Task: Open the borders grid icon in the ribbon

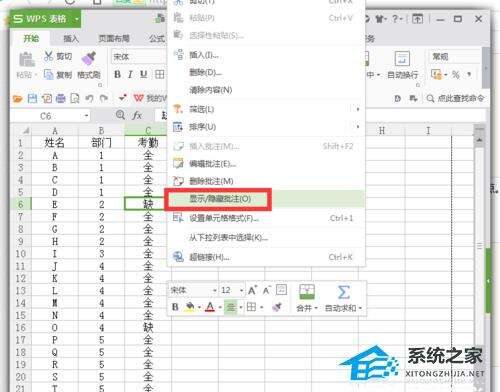Action: click(160, 74)
